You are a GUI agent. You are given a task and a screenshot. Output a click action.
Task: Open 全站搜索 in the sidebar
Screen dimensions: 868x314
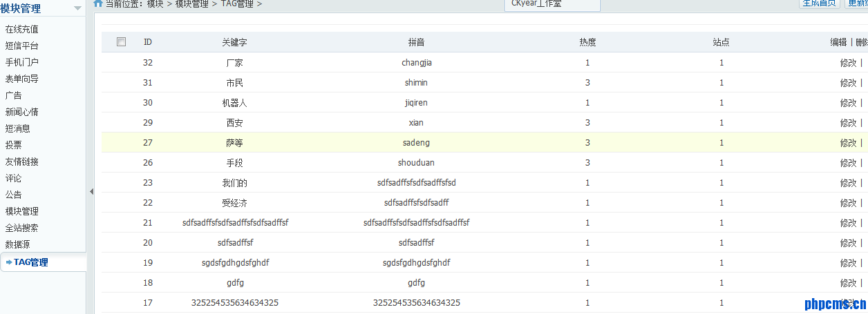point(22,228)
